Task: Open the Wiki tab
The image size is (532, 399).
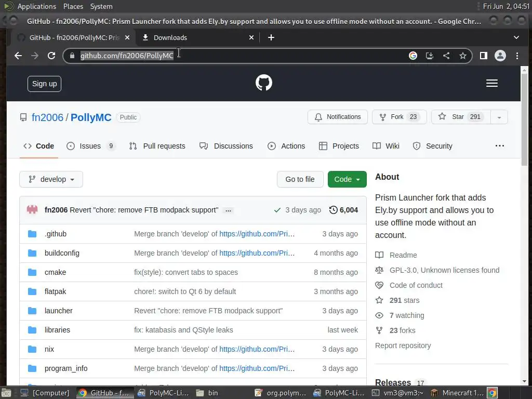Action: (386, 146)
